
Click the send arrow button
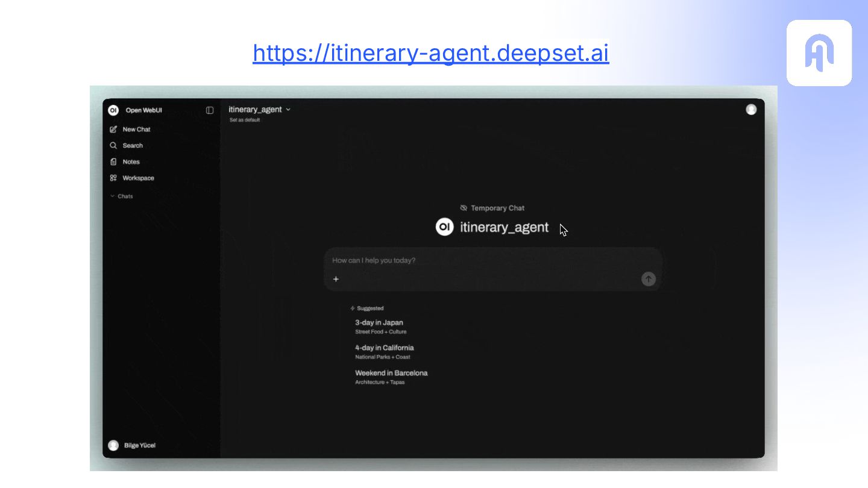click(x=649, y=279)
